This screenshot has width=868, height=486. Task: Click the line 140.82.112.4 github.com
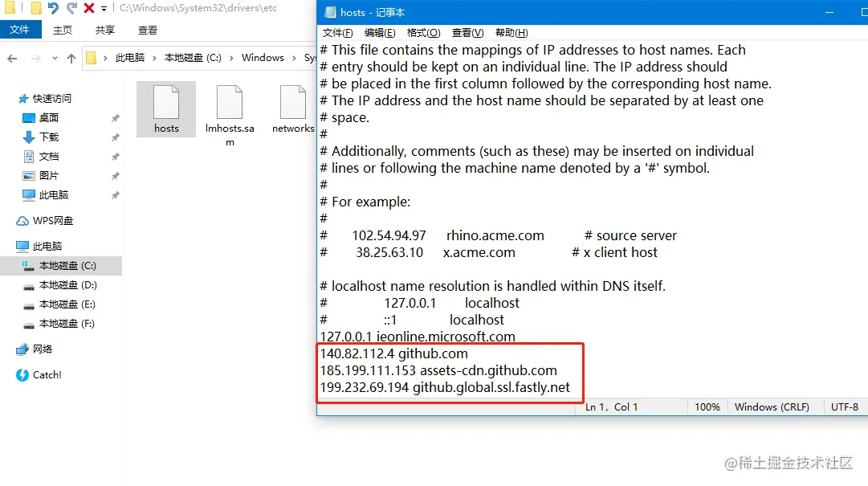coord(393,353)
